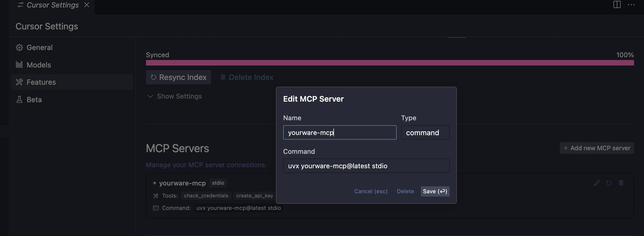Click the Resync Index button
This screenshot has width=644, height=236.
[178, 77]
